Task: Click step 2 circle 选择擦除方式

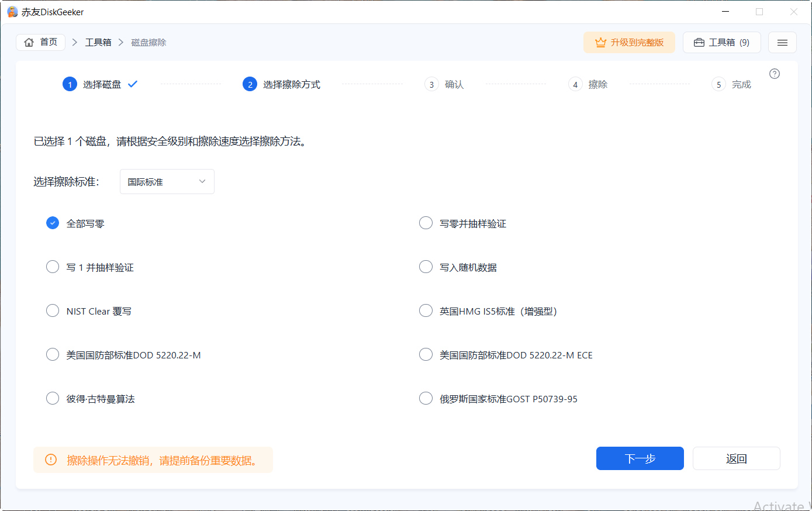Action: 250,84
